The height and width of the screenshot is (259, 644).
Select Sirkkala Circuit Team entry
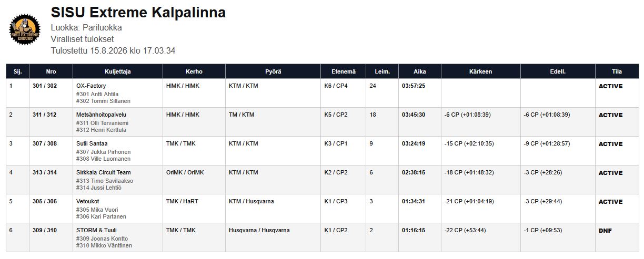pyautogui.click(x=323, y=180)
